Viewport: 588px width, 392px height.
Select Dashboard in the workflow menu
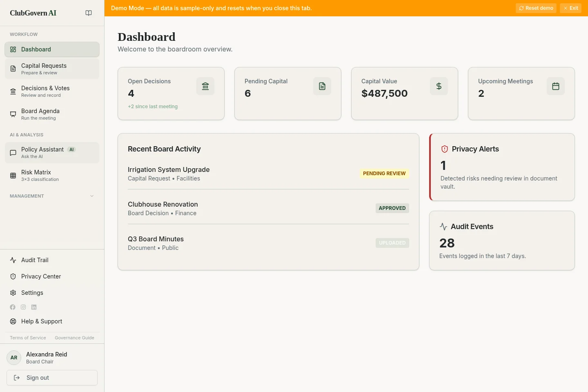(x=52, y=49)
